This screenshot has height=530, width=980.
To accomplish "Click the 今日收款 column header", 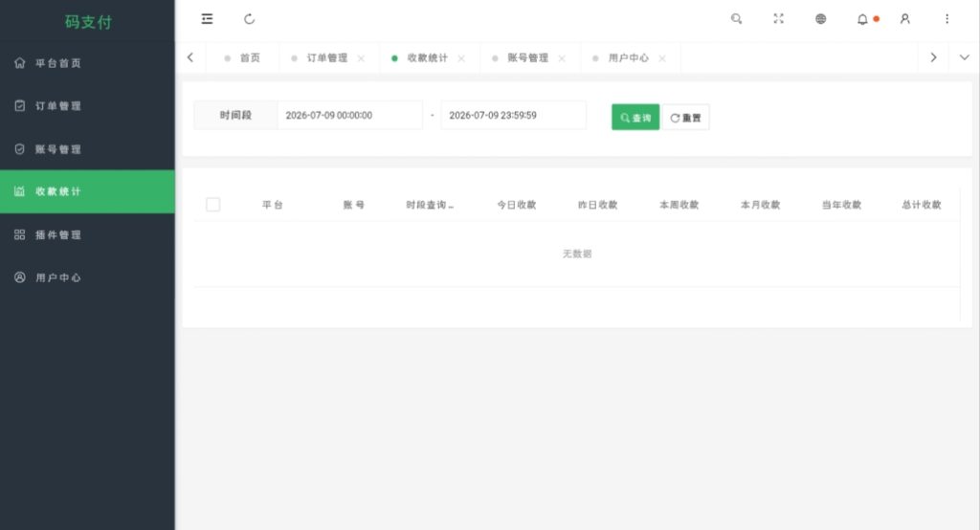I will [x=517, y=205].
